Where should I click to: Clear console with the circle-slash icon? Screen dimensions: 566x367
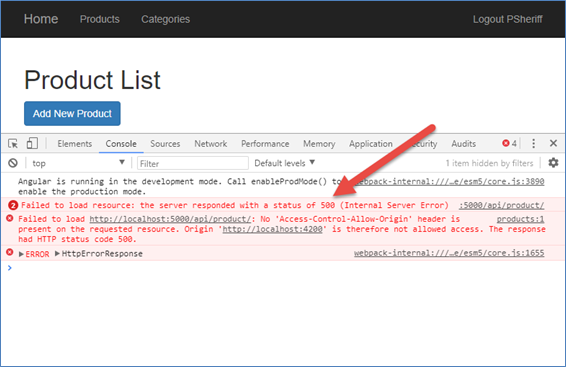coord(13,163)
